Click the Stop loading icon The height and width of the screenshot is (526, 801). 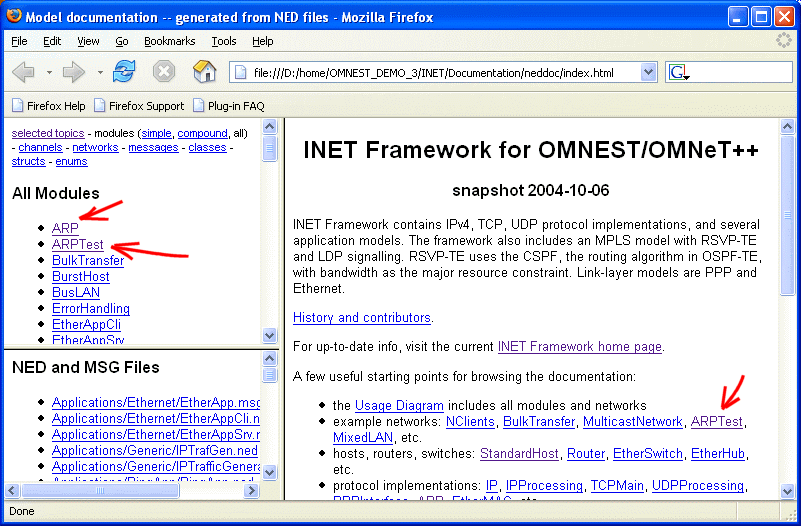click(164, 71)
